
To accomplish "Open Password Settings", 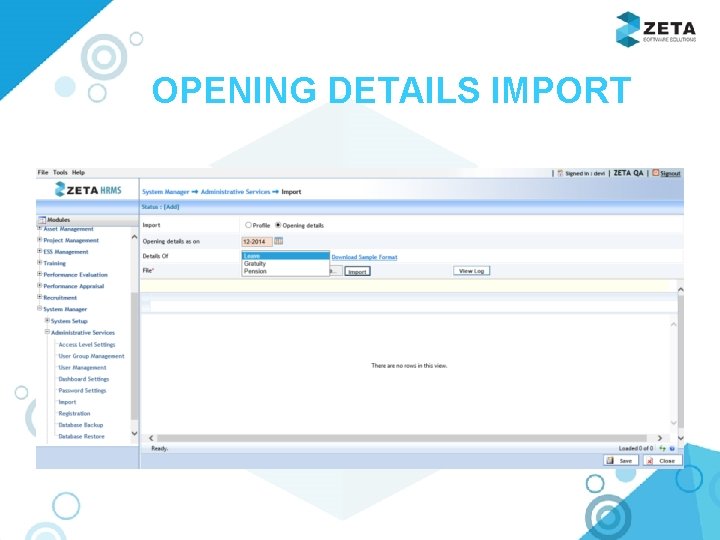I will coord(82,390).
